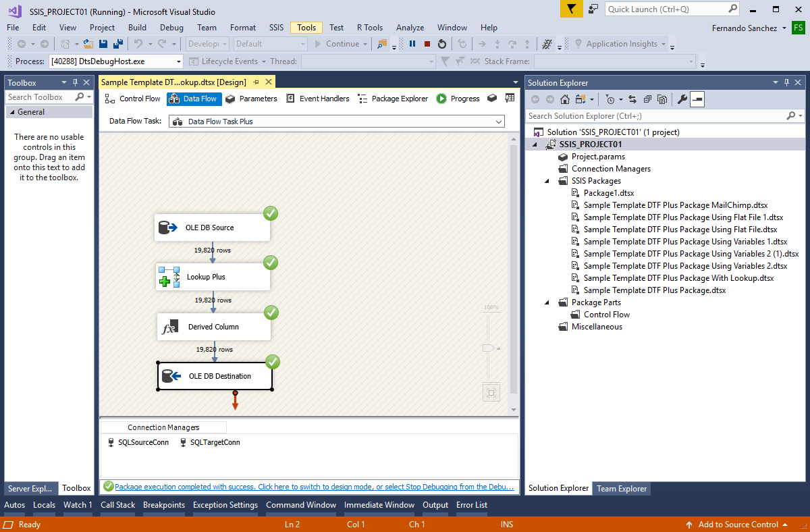Open the Server Explorer tab
810x532 pixels.
[x=30, y=488]
